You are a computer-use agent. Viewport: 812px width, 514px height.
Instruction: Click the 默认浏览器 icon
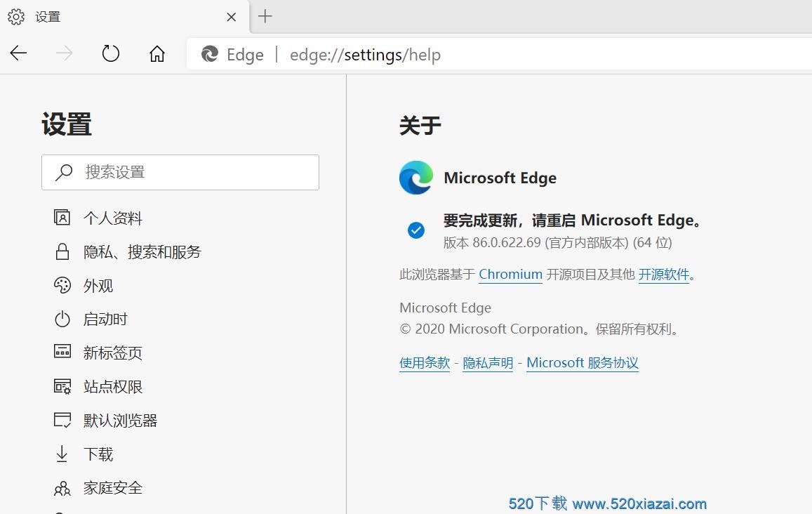coord(62,420)
